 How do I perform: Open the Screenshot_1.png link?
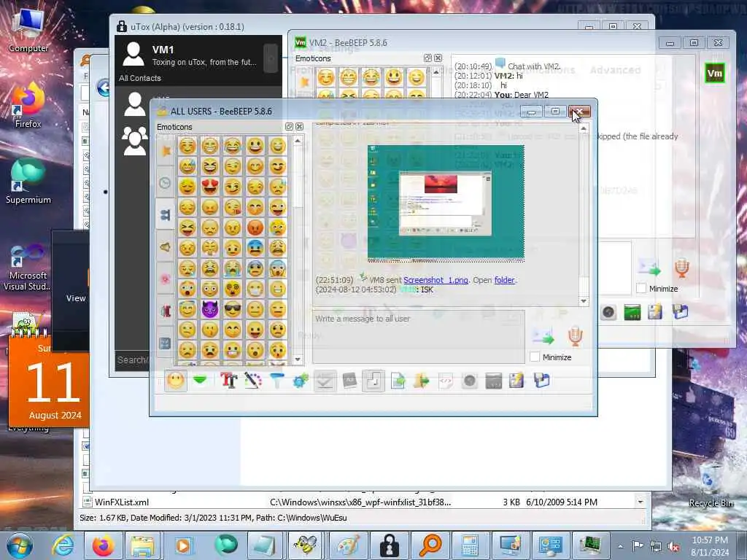point(436,280)
